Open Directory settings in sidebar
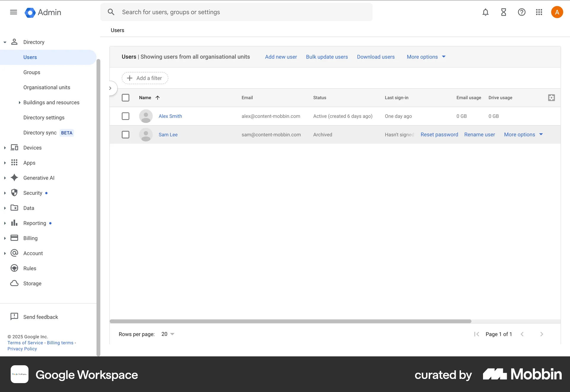 [44, 118]
